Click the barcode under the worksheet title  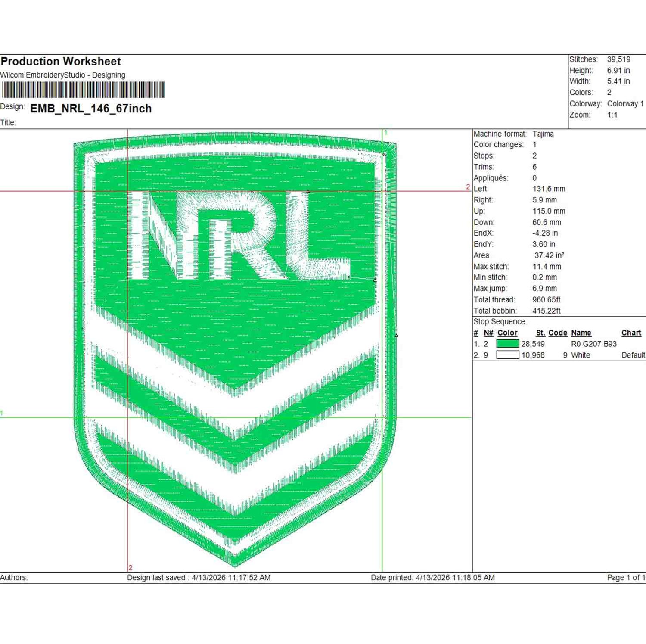(x=83, y=90)
